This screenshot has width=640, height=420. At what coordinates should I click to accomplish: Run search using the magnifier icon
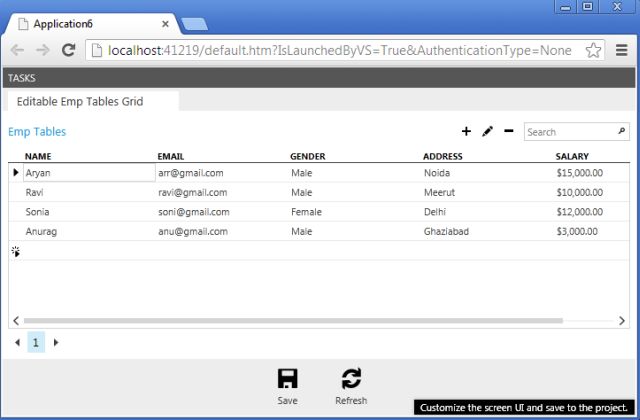pyautogui.click(x=621, y=131)
